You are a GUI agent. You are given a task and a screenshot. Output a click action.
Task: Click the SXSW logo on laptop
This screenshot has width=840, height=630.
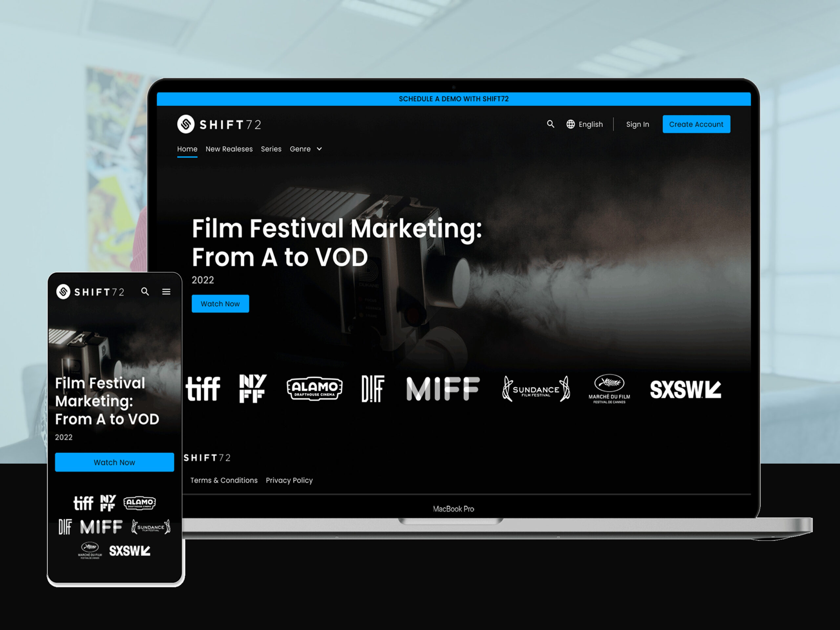[685, 389]
